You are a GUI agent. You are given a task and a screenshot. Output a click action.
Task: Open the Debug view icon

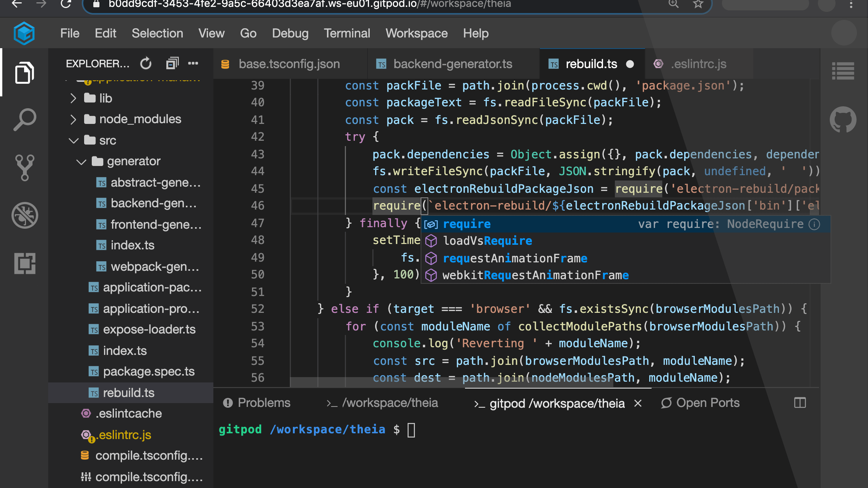click(24, 215)
